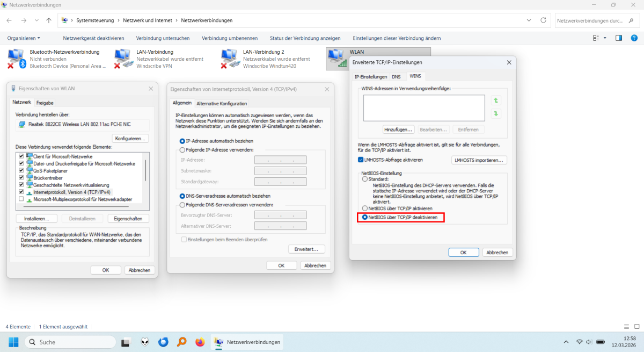Disable LMHOSTS-Abfrage aktivieren checkbox
The width and height of the screenshot is (644, 352).
click(361, 160)
